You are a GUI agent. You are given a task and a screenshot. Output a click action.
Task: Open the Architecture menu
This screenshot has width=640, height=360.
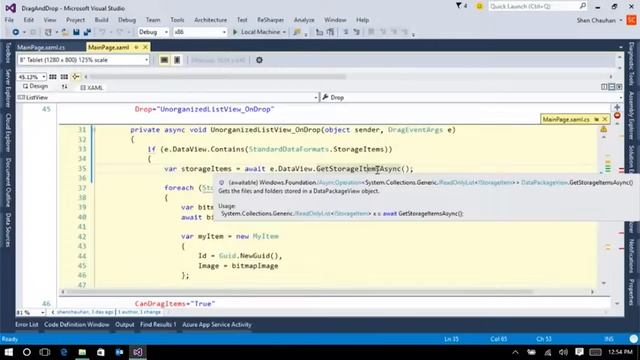point(210,20)
